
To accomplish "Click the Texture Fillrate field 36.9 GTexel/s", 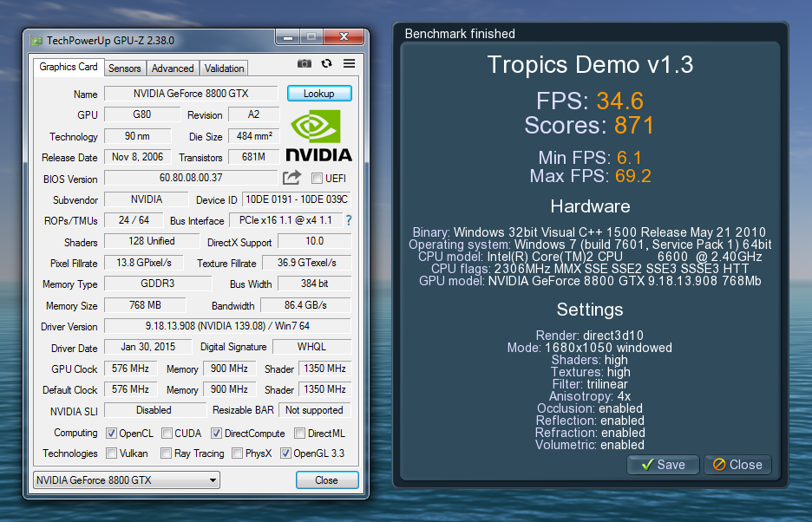I will [306, 263].
